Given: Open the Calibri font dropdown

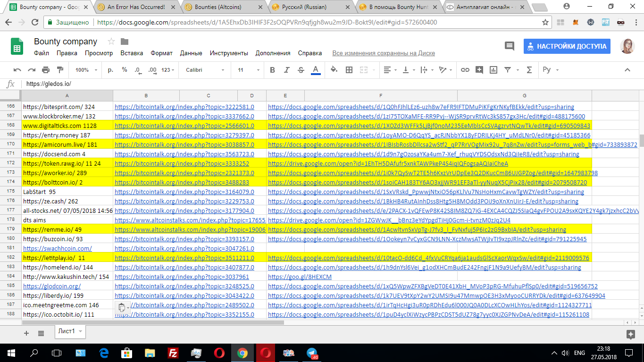Looking at the screenshot, I should 205,70.
